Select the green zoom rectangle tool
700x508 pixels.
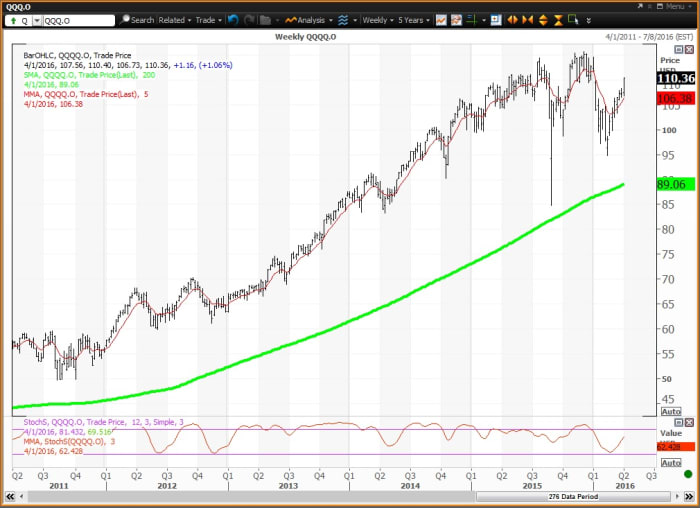573,20
